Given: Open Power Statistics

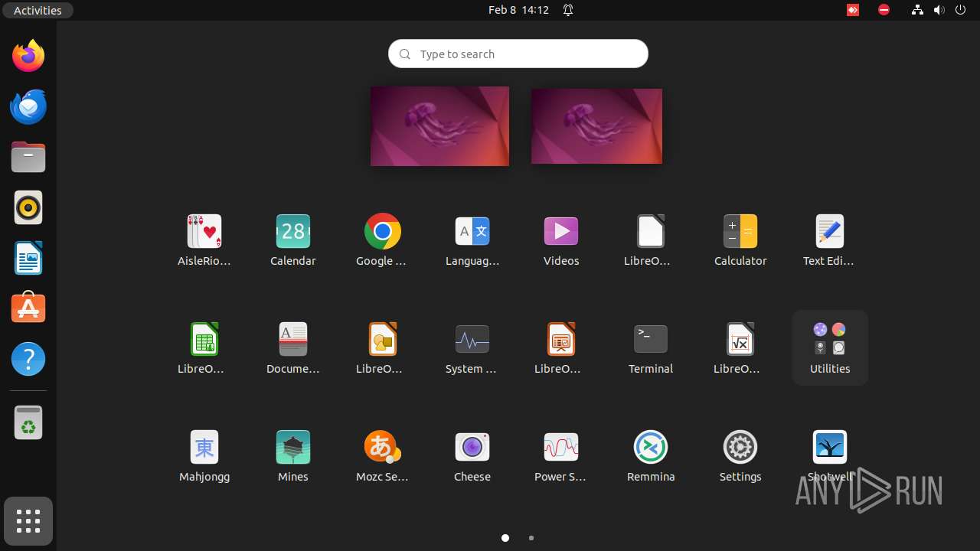Looking at the screenshot, I should click(x=561, y=456).
